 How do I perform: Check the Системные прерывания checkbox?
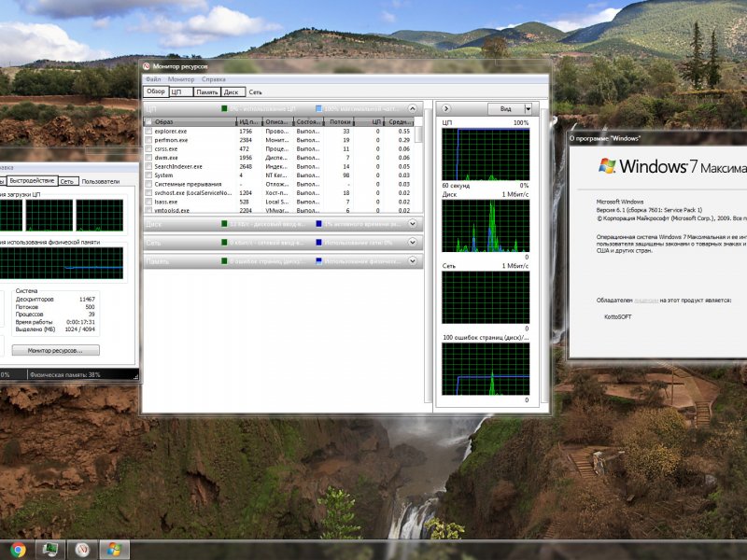point(148,184)
